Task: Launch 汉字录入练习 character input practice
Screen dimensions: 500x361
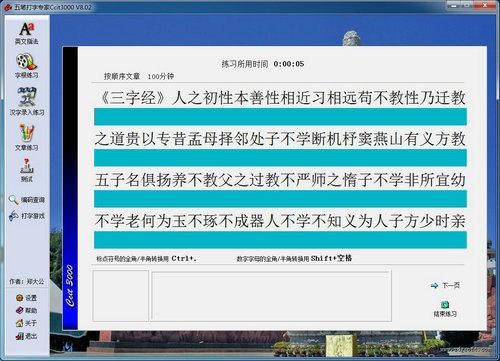Action: point(27,101)
